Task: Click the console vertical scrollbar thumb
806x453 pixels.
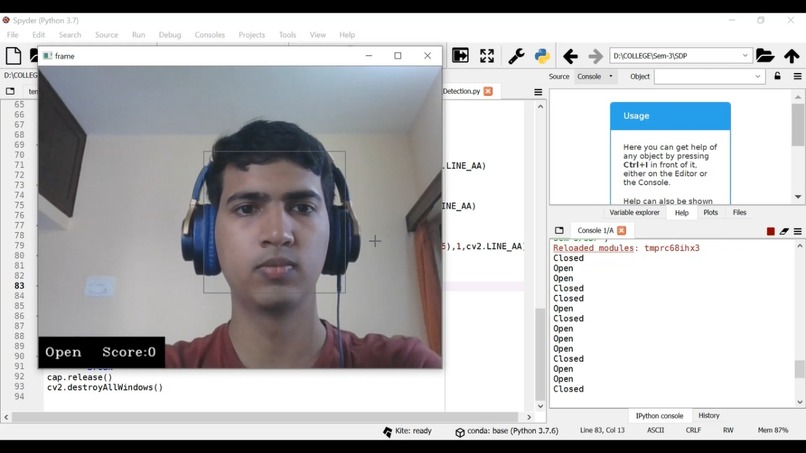Action: pos(799,369)
